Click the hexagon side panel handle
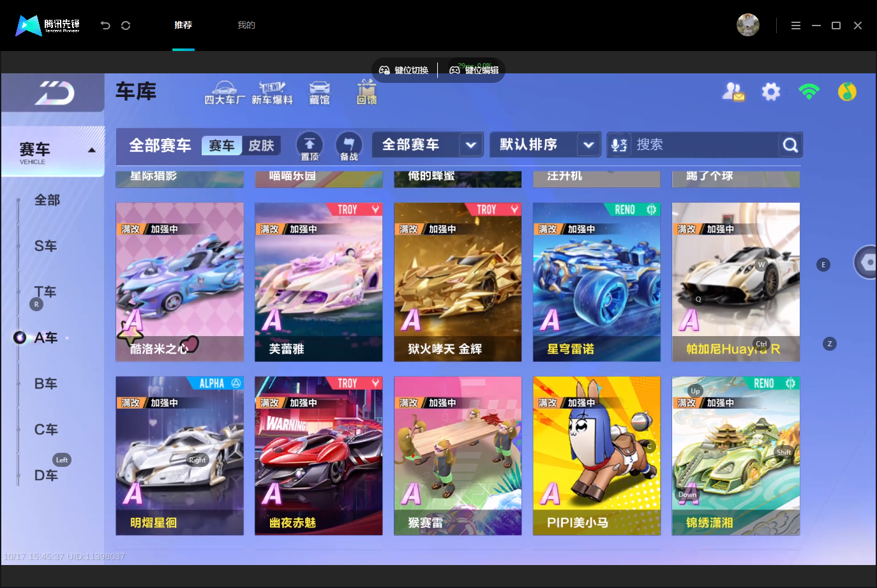 (866, 261)
